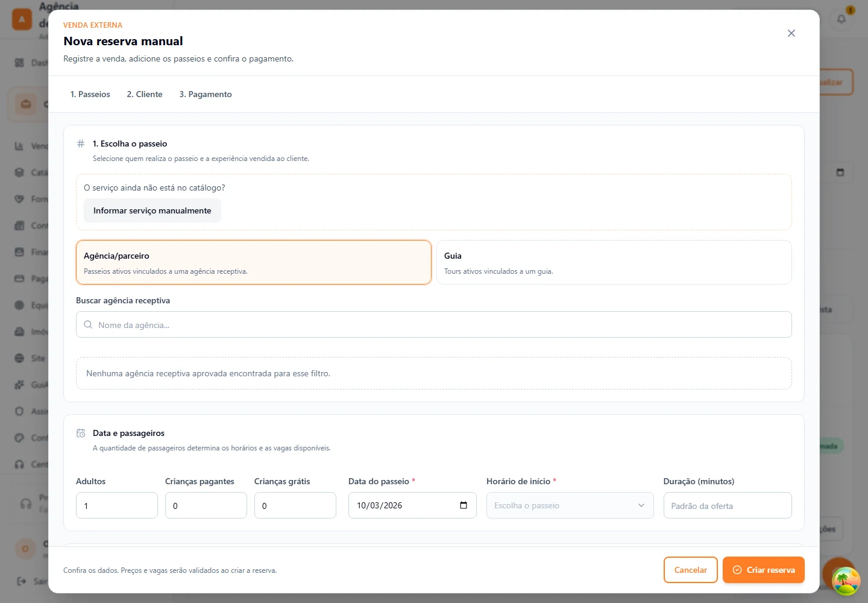Click the Adultos quantity field

click(x=117, y=505)
